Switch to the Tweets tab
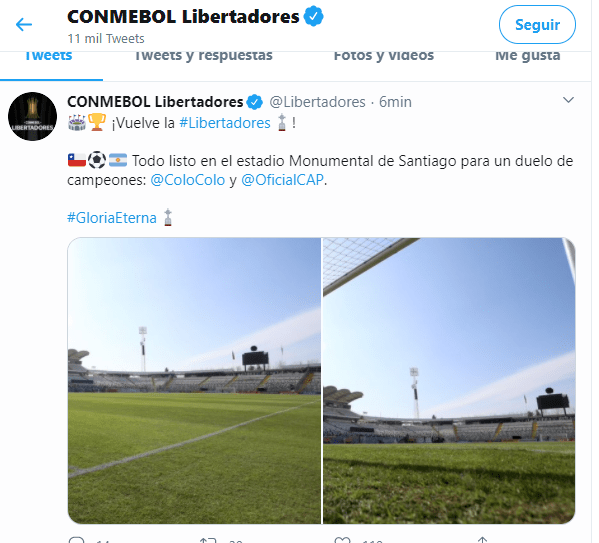 49,56
